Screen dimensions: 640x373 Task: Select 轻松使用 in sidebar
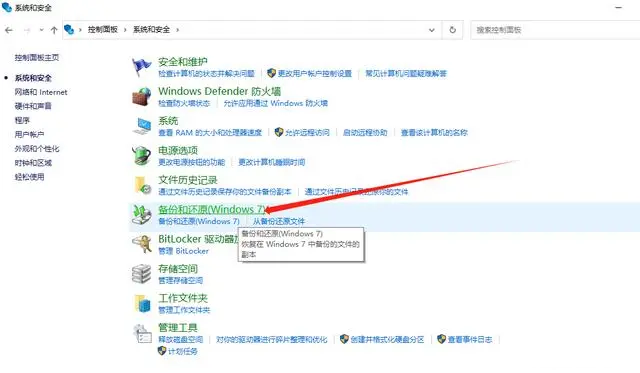pos(29,177)
